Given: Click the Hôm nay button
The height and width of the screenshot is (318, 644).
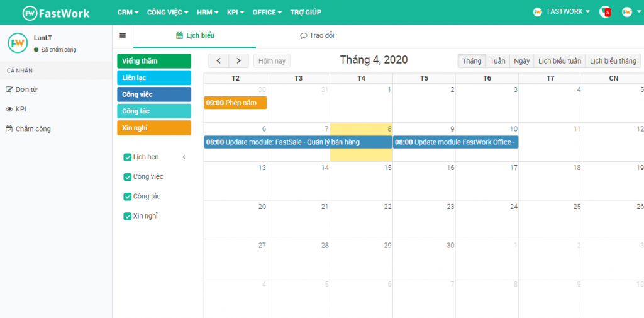Looking at the screenshot, I should tap(272, 61).
